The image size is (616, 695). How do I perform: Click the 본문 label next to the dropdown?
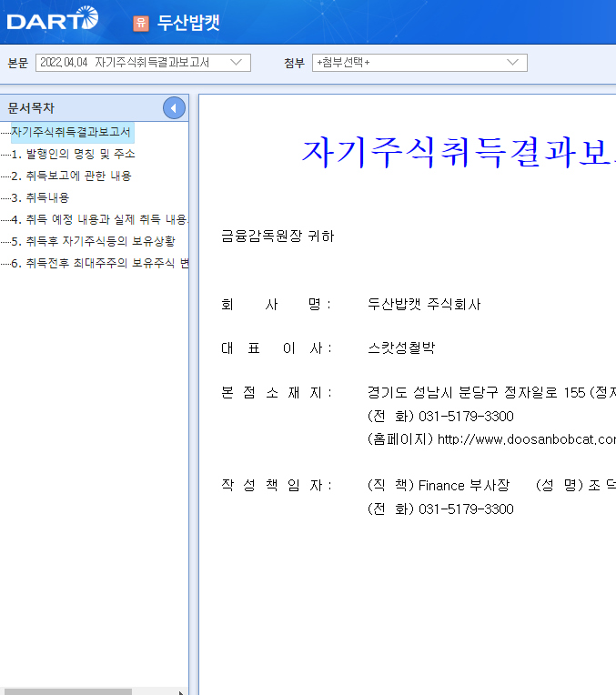(18, 63)
